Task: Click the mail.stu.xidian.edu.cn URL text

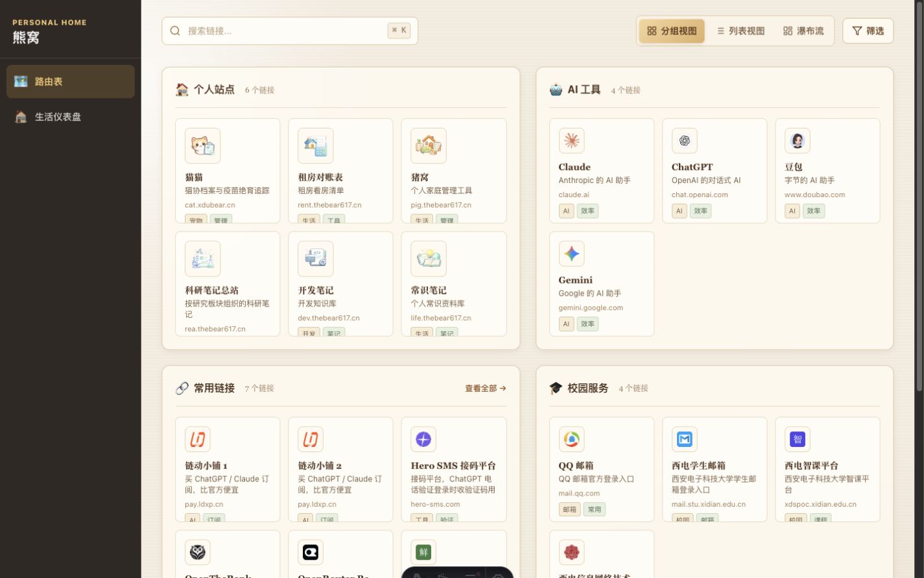Action: click(x=709, y=504)
